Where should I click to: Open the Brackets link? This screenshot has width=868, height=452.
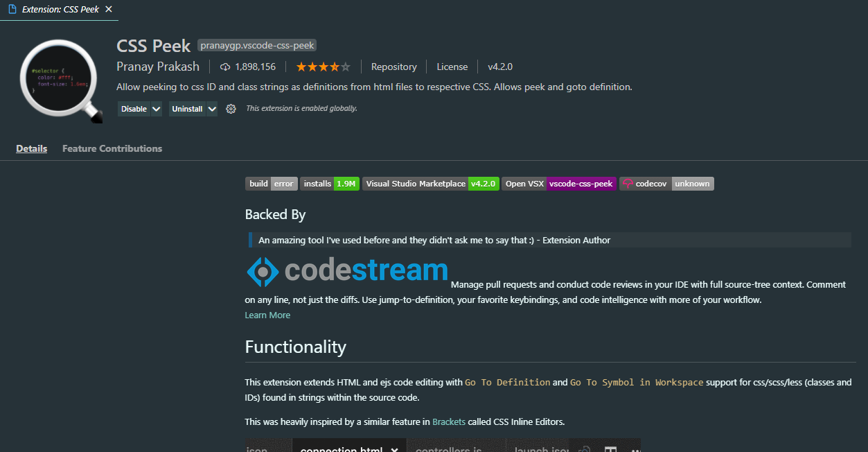[449, 421]
